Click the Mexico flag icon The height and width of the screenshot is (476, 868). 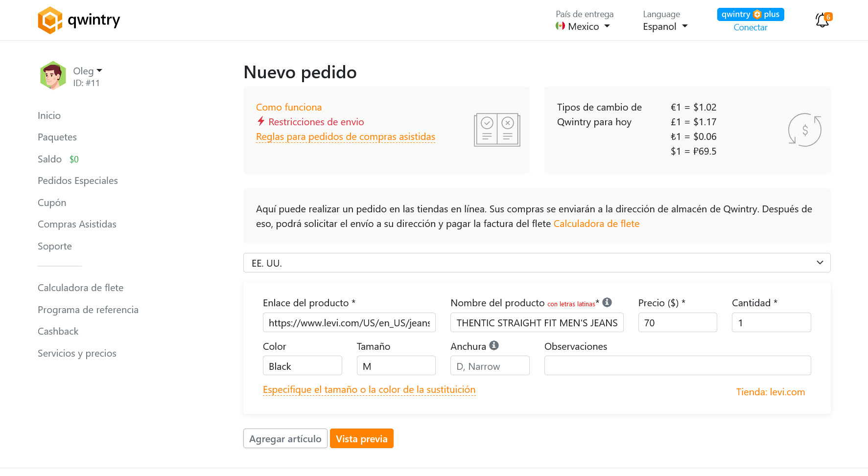click(561, 26)
